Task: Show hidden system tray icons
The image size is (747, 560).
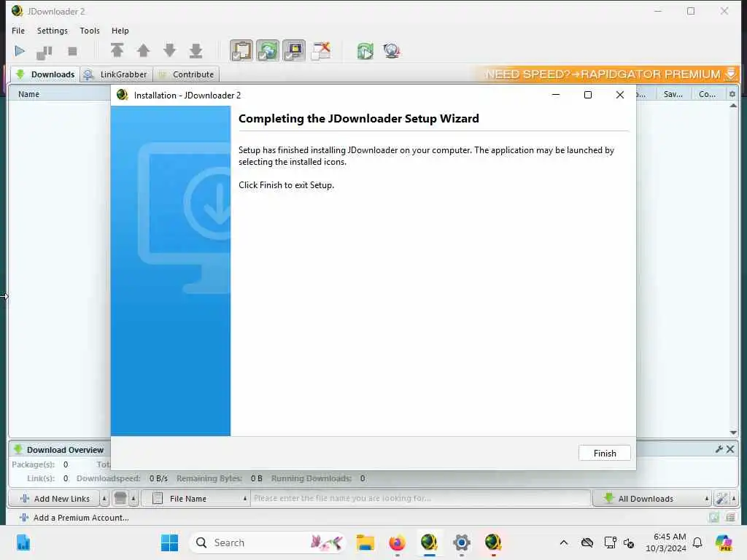Action: tap(564, 542)
